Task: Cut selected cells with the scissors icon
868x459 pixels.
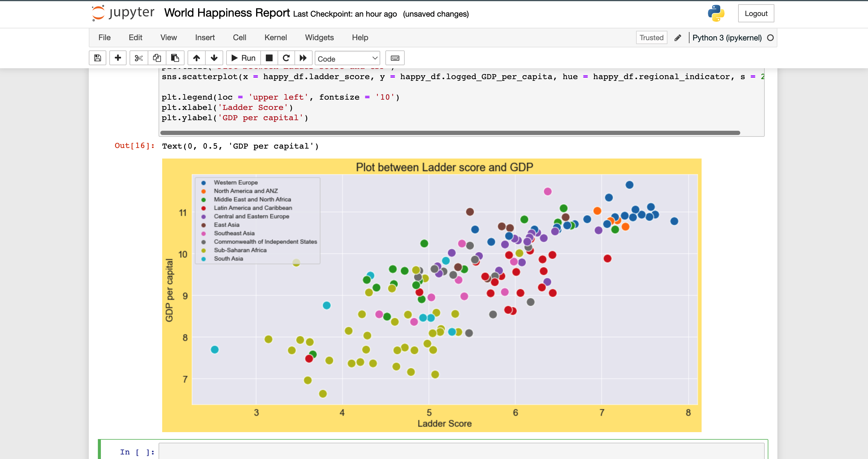Action: pyautogui.click(x=139, y=58)
